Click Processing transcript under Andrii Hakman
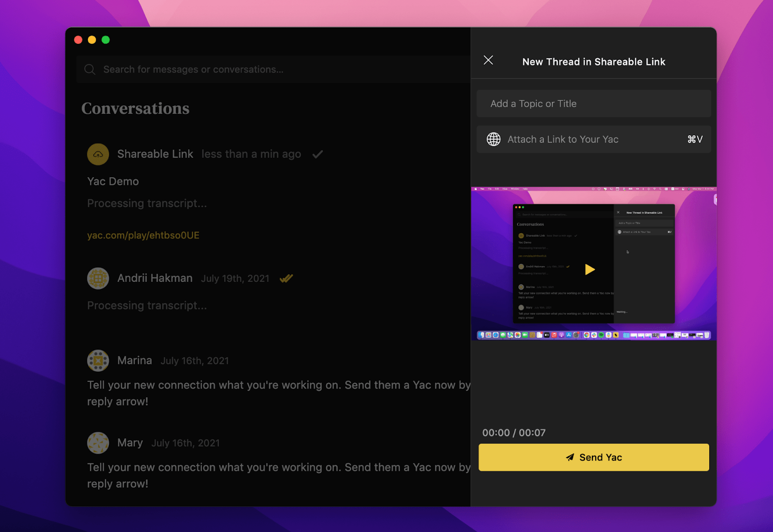Image resolution: width=773 pixels, height=532 pixels. pyautogui.click(x=147, y=306)
